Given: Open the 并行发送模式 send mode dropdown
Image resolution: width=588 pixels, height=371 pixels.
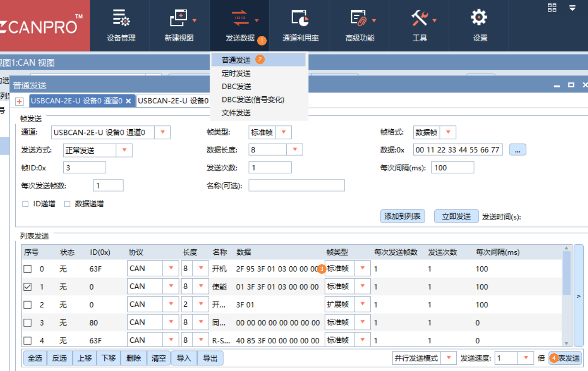Looking at the screenshot, I should point(448,358).
